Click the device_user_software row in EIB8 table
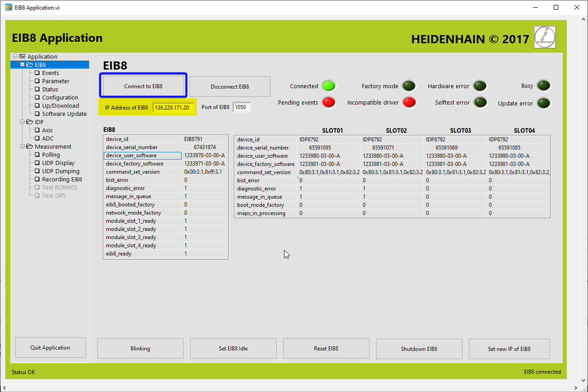The width and height of the screenshot is (588, 392). point(166,156)
